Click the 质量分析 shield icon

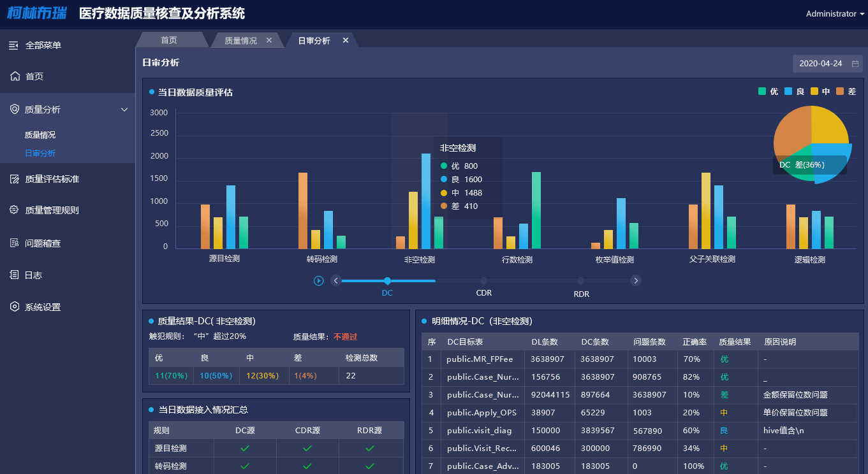[15, 110]
